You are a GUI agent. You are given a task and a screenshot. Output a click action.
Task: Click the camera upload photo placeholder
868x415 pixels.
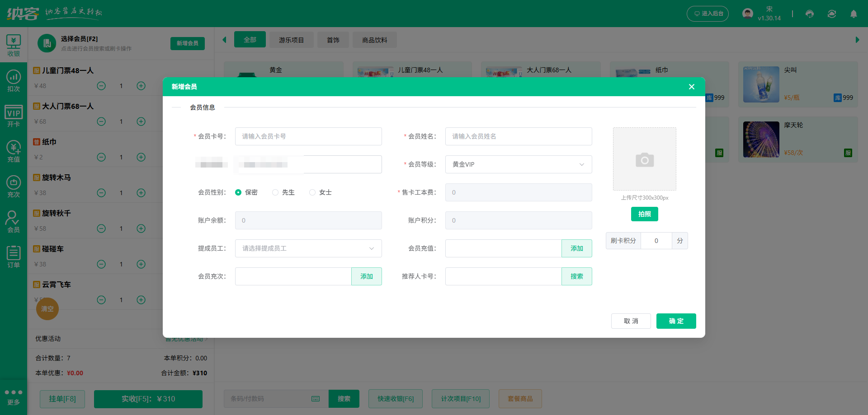coord(644,159)
